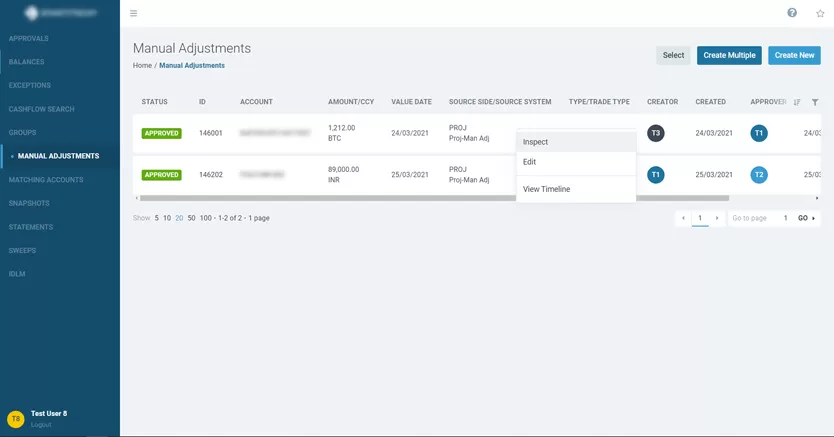Open help via the question mark icon
834x437 pixels.
tap(792, 13)
